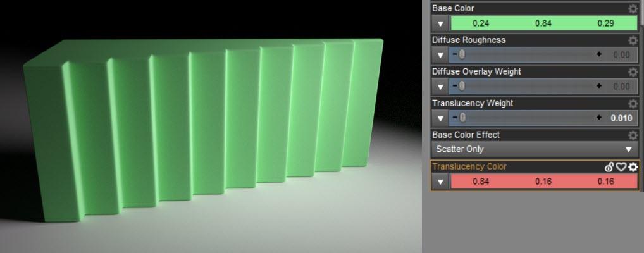Click Translucency Color green value 0.16 in the middle
This screenshot has height=253, width=644.
(543, 182)
